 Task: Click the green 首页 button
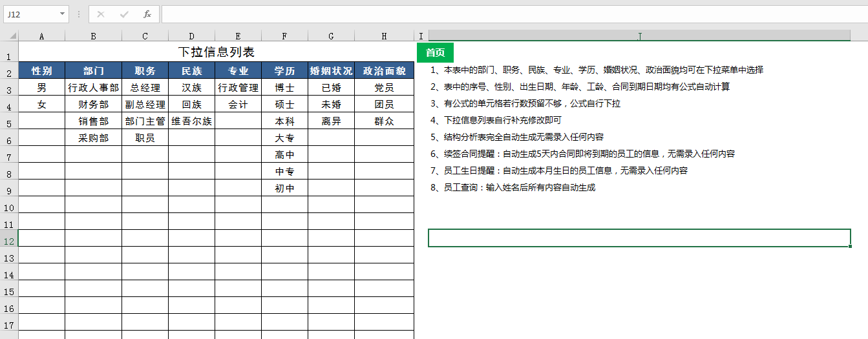pos(436,53)
